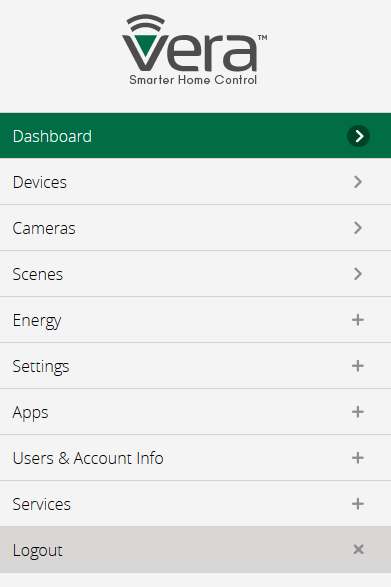
Task: Open the Apps menu label
Action: tap(30, 413)
